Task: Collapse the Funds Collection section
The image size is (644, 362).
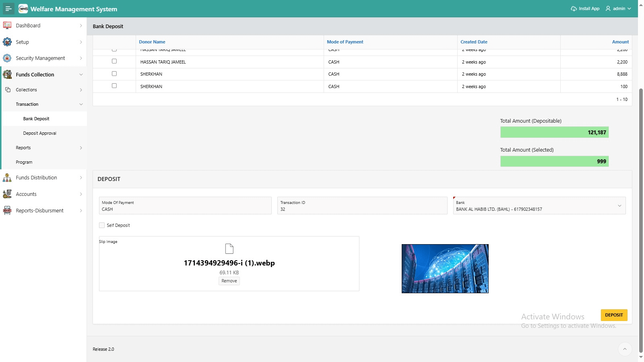Action: [81, 74]
